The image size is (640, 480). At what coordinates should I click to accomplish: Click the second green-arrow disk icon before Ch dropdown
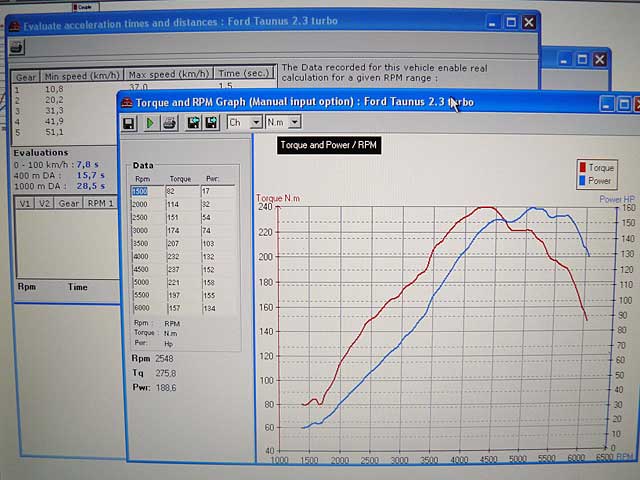pyautogui.click(x=210, y=123)
